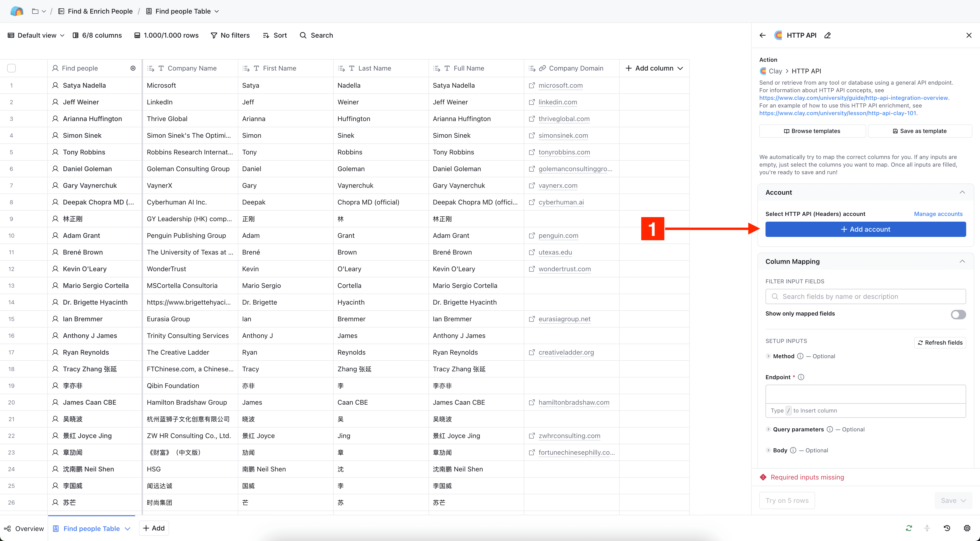
Task: Open the No filters option
Action: (230, 35)
